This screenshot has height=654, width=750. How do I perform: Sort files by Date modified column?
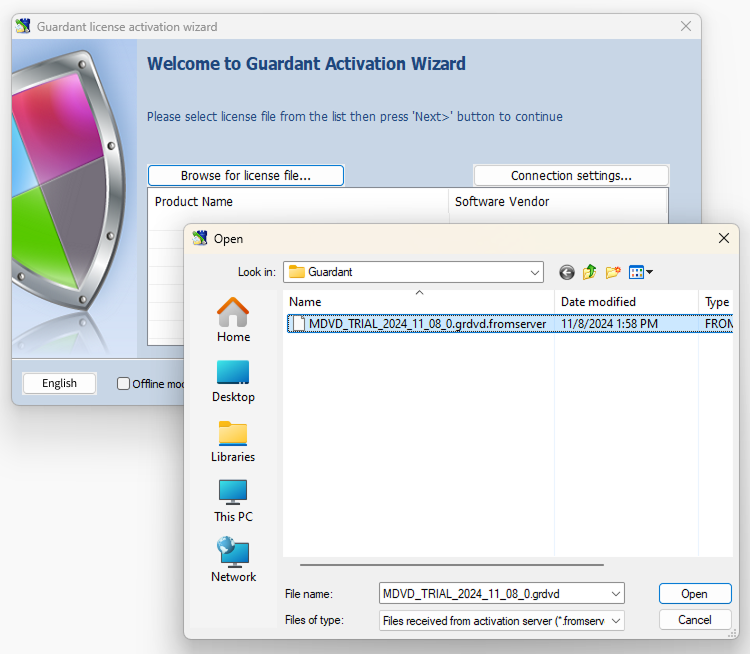pyautogui.click(x=626, y=302)
